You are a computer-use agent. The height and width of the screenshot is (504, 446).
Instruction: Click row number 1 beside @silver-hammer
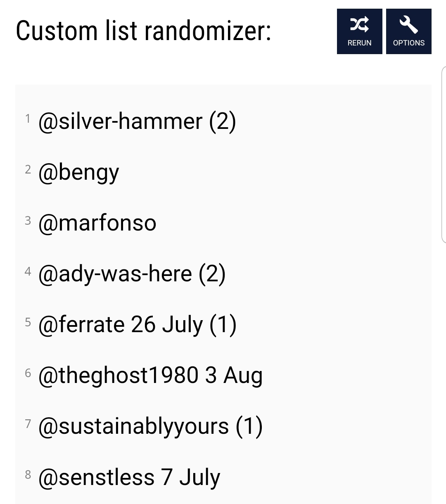28,119
